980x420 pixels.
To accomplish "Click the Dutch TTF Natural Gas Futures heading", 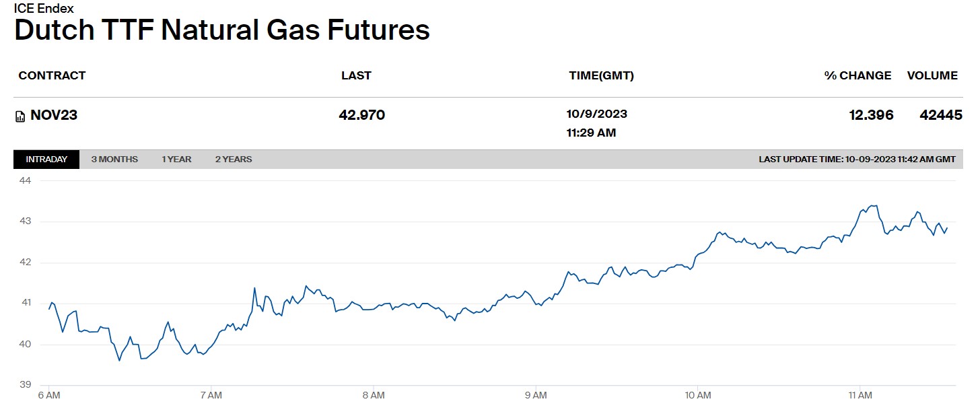I will point(222,30).
